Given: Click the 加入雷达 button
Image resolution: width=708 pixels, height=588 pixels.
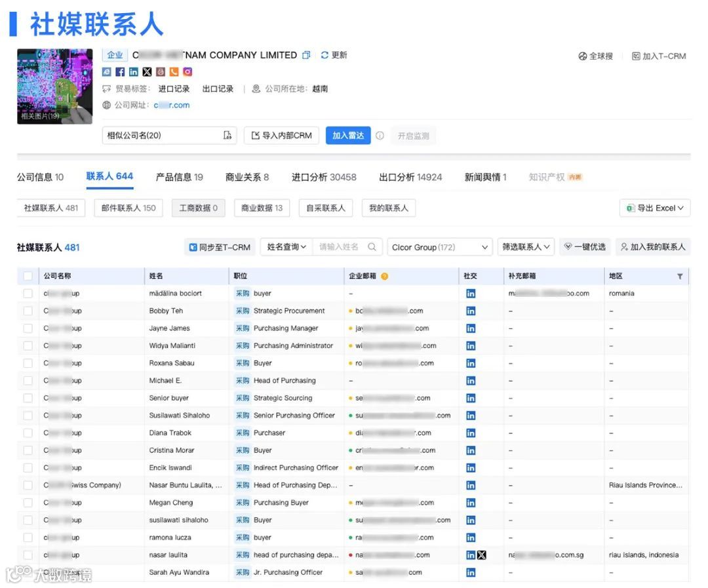Looking at the screenshot, I should click(348, 136).
